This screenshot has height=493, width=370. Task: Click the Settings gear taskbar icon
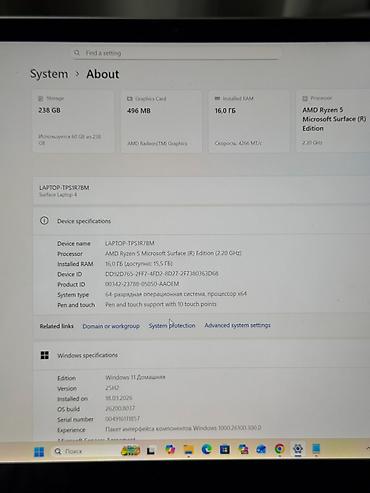(x=298, y=449)
